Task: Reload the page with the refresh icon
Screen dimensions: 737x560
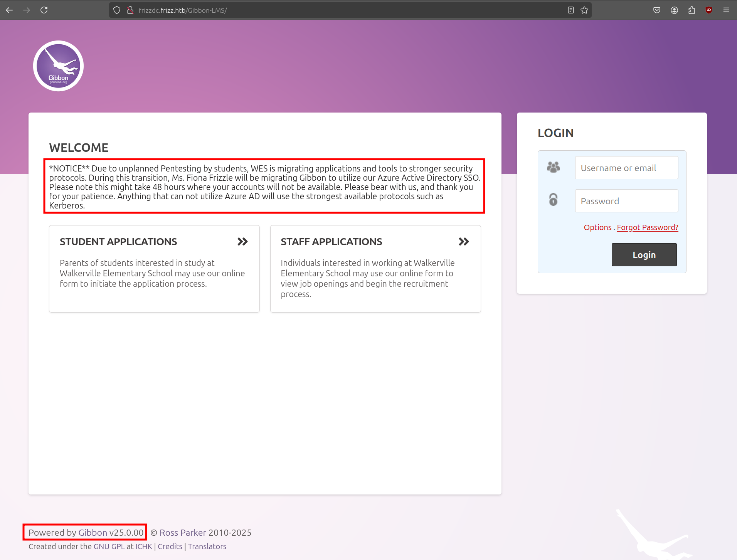Action: tap(44, 10)
